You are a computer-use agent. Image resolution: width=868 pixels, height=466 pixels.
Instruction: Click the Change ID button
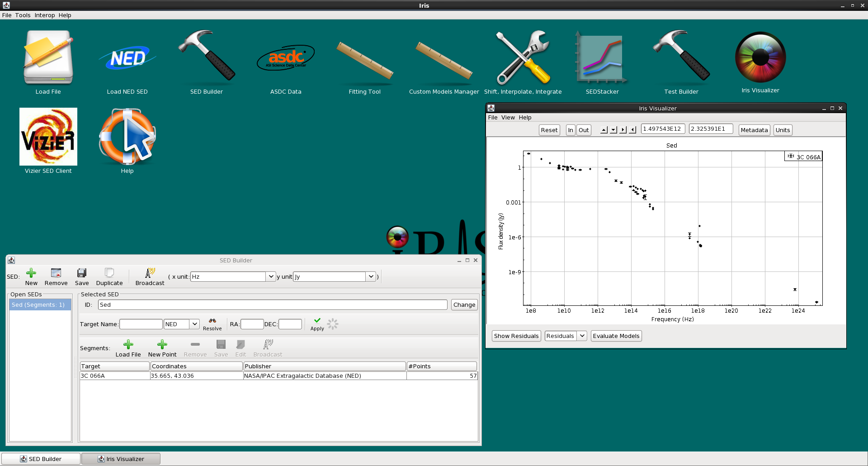tap(464, 304)
